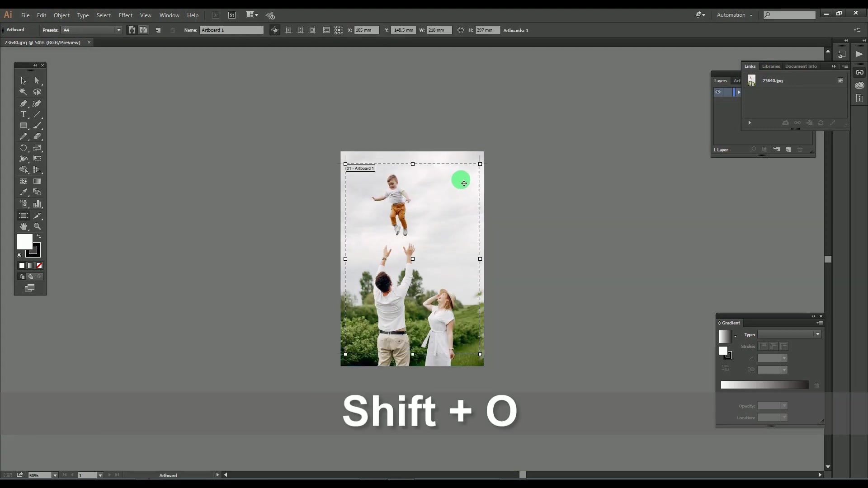Expand the layer disclosure triangle

click(739, 92)
